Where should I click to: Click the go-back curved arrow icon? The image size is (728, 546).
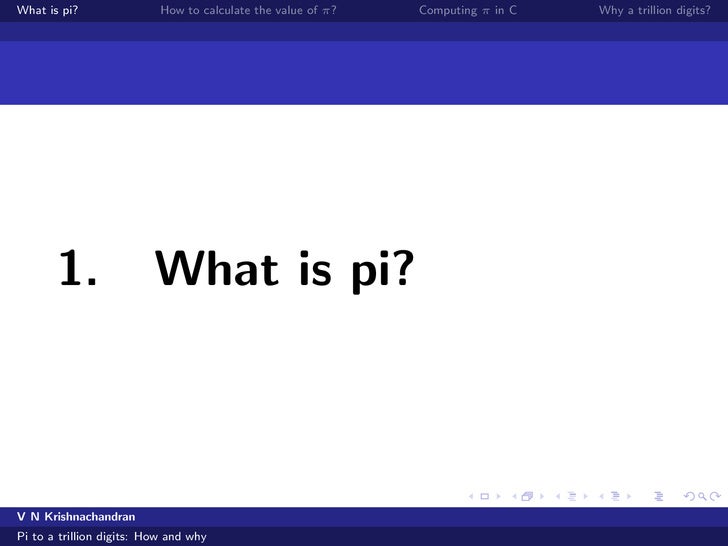click(689, 496)
